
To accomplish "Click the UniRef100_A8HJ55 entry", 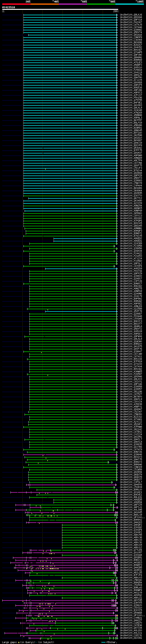I will (x=131, y=535).
